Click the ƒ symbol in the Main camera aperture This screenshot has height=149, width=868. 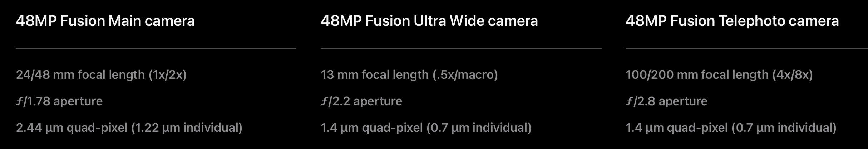coord(19,102)
